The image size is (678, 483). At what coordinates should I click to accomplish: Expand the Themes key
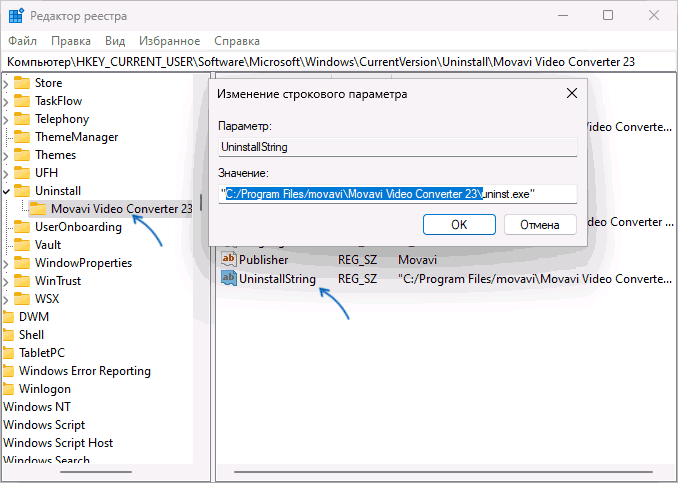pos(6,155)
